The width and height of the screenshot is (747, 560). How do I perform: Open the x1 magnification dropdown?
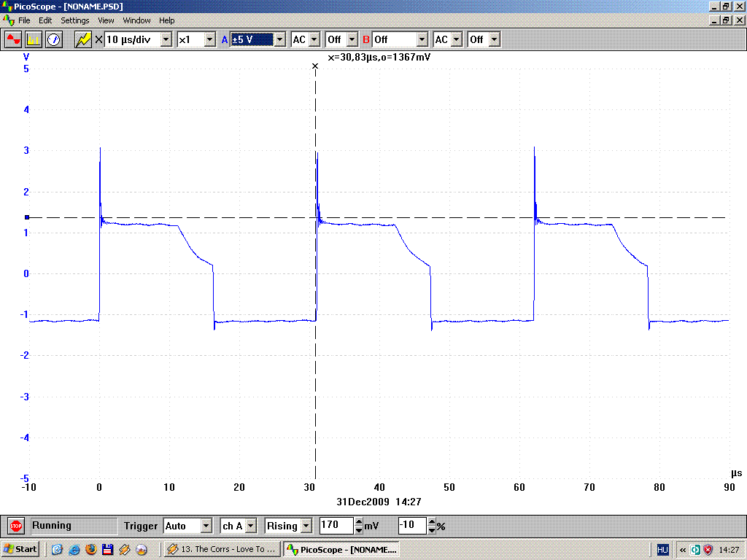[210, 39]
